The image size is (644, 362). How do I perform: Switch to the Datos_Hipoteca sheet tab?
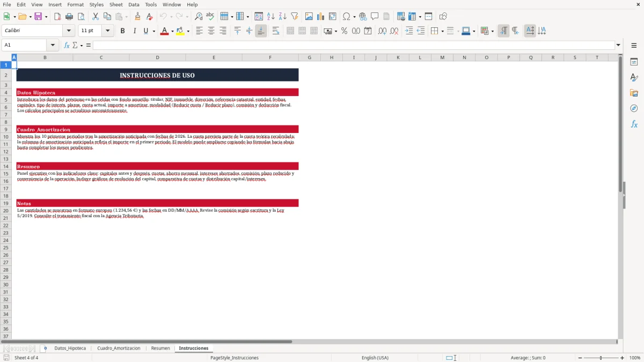coord(70,348)
